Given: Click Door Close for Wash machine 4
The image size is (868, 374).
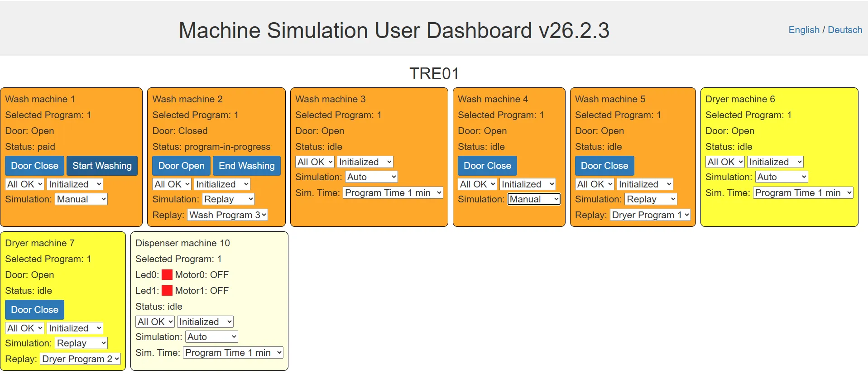Looking at the screenshot, I should click(487, 166).
